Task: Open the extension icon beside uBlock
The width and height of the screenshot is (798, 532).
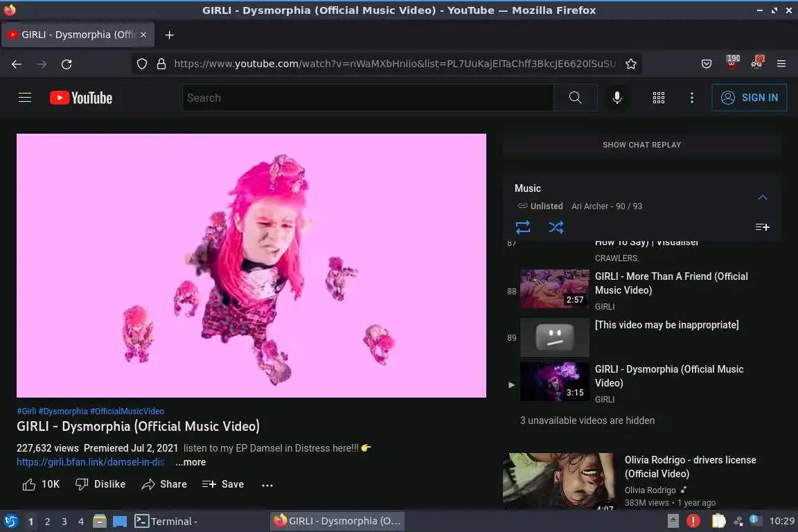Action: (756, 62)
